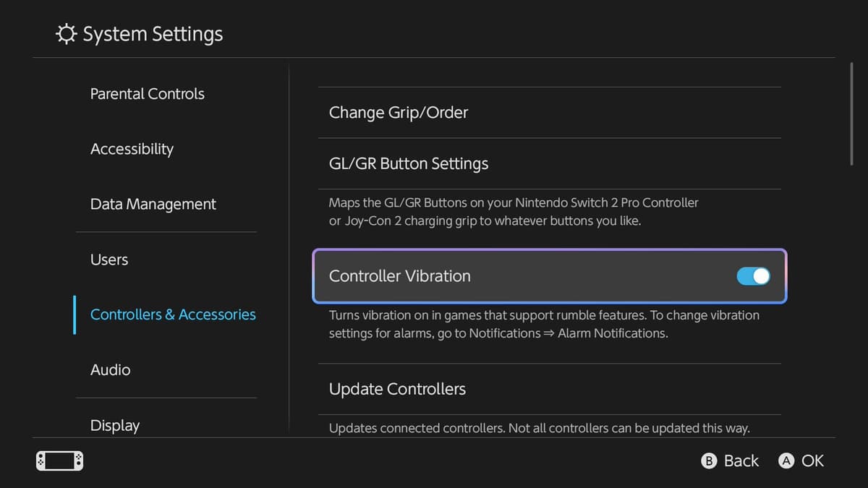Click the vertical scrollbar on right edge
Viewport: 868px width, 488px height.
tap(851, 114)
